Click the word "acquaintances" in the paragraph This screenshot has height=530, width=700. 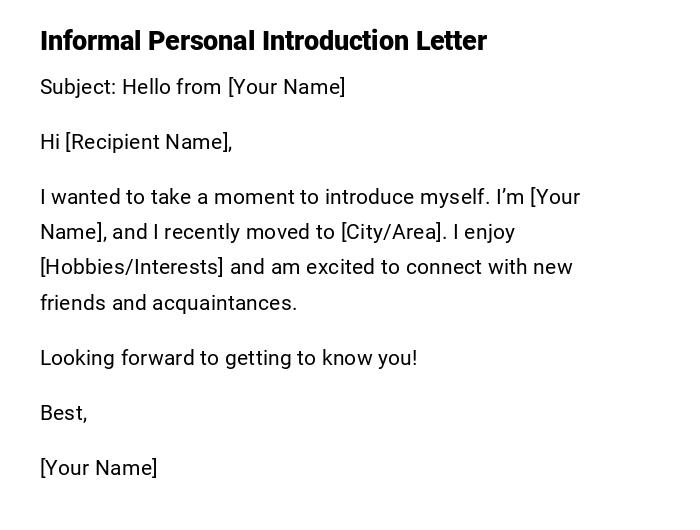coord(224,303)
